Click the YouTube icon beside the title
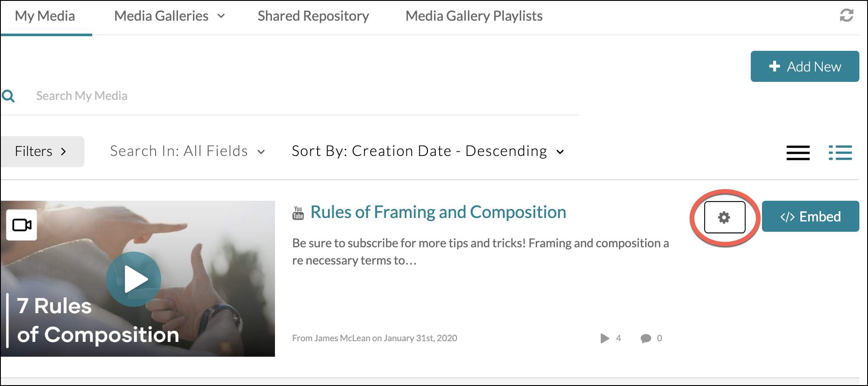Viewport: 868px width, 386px height. point(298,213)
